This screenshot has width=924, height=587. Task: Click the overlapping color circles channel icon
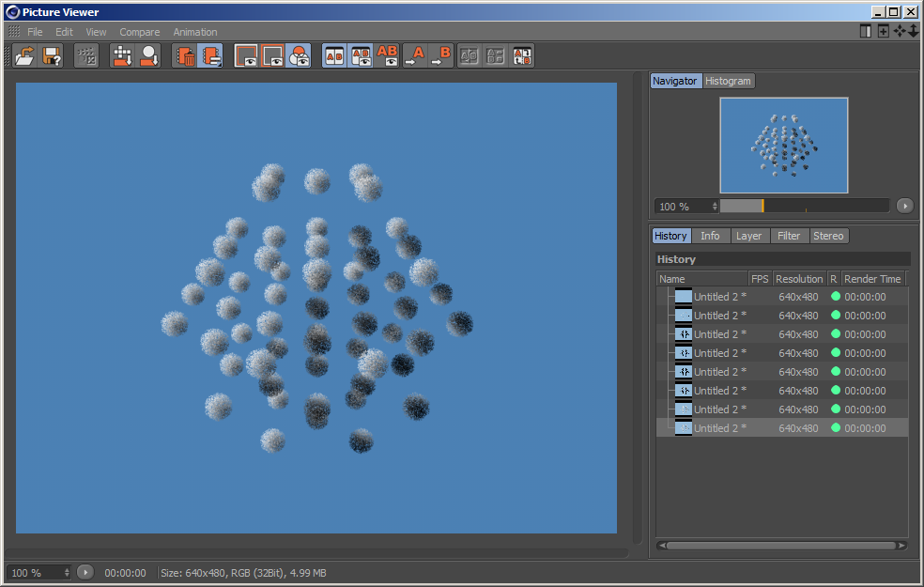point(299,56)
